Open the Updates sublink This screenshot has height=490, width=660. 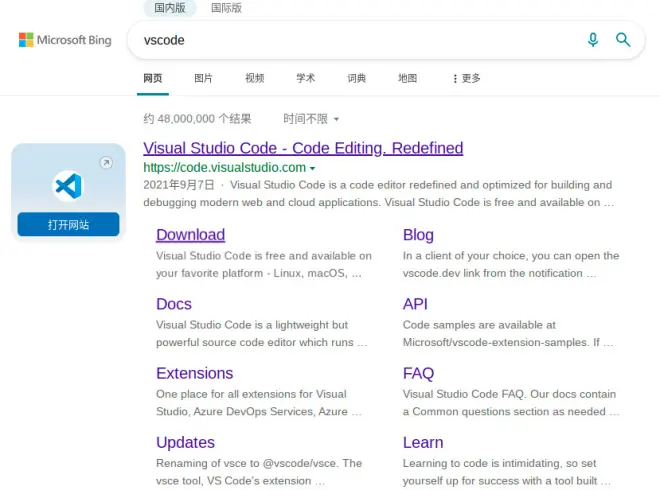(185, 442)
